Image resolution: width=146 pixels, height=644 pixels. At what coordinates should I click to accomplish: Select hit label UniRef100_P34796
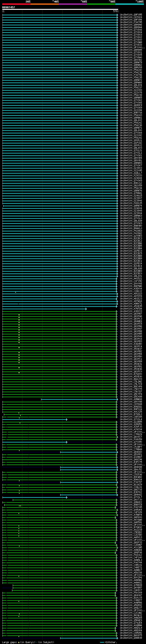pyautogui.click(x=131, y=75)
